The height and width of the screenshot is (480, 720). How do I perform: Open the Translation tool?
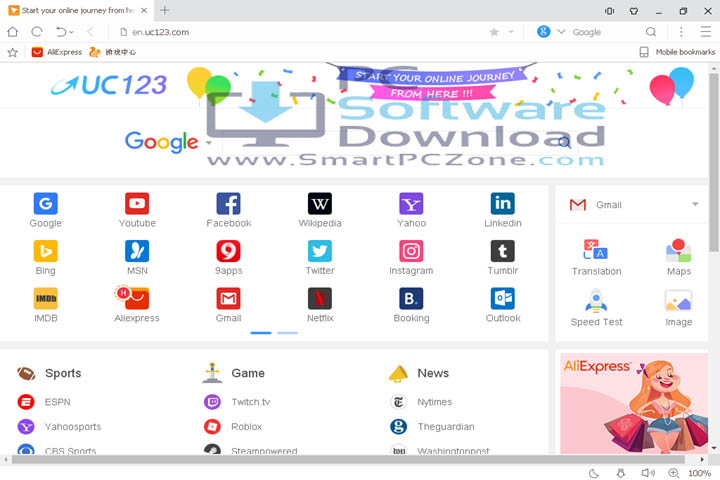point(596,257)
